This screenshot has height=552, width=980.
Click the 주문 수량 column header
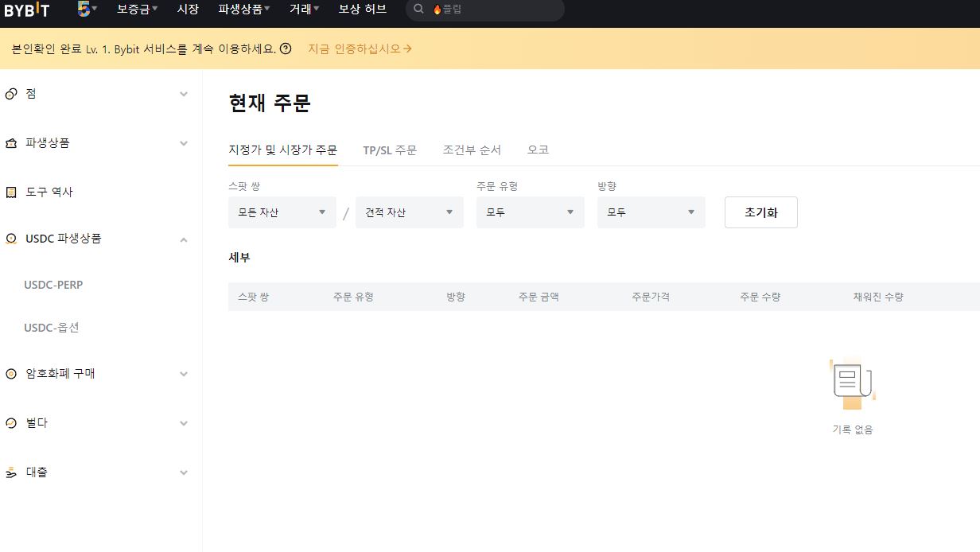tap(760, 297)
